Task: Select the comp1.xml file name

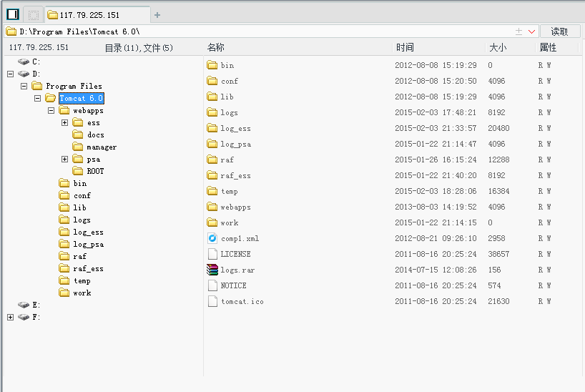Action: pos(240,238)
